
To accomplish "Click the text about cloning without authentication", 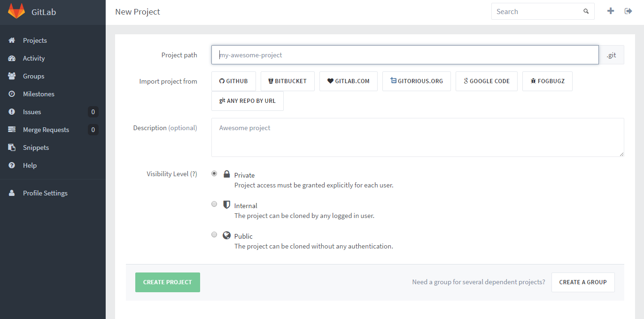I will pos(314,246).
